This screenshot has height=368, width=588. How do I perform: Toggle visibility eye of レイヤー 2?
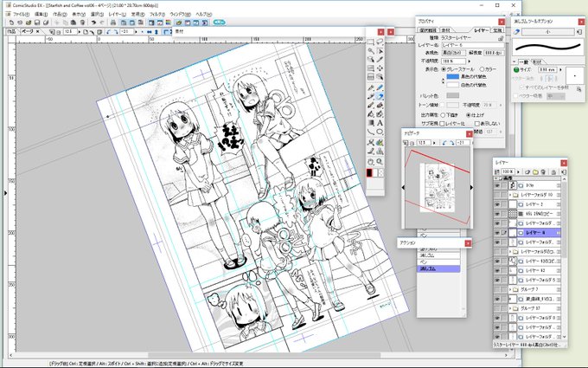497,204
